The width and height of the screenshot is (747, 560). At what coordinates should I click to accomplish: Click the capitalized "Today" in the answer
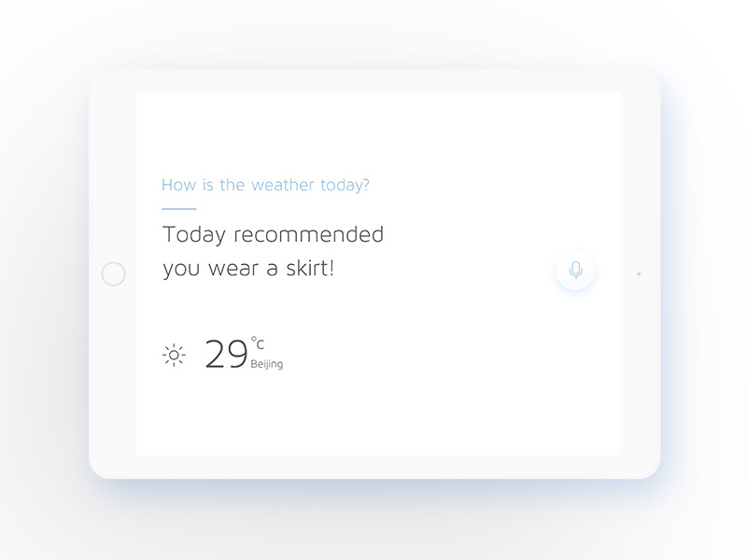coord(194,234)
